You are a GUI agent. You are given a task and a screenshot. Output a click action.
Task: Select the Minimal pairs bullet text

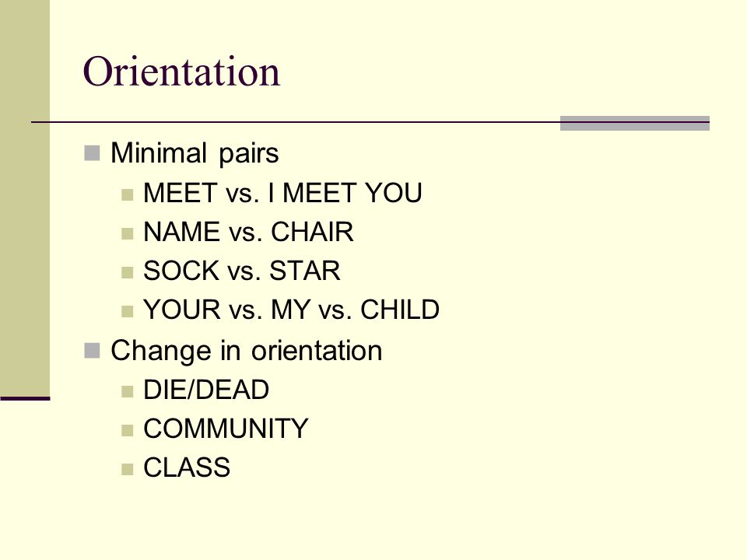pyautogui.click(x=195, y=153)
